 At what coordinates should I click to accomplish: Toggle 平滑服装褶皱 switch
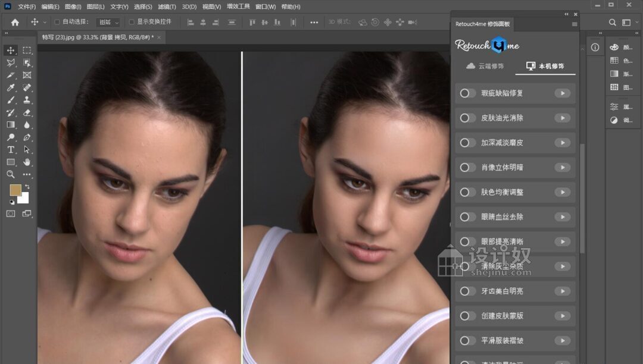click(x=467, y=341)
